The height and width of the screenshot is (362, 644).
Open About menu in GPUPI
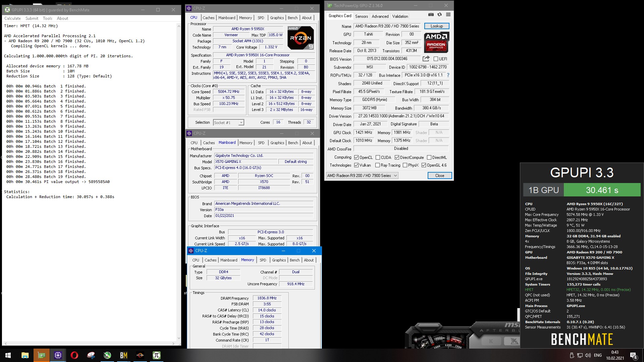[62, 18]
